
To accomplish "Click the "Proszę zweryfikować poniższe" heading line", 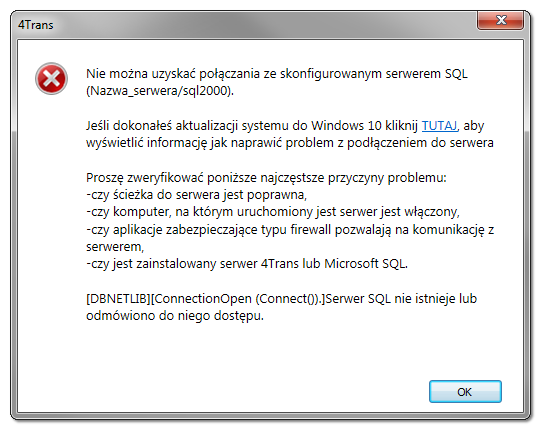I will pos(266,178).
